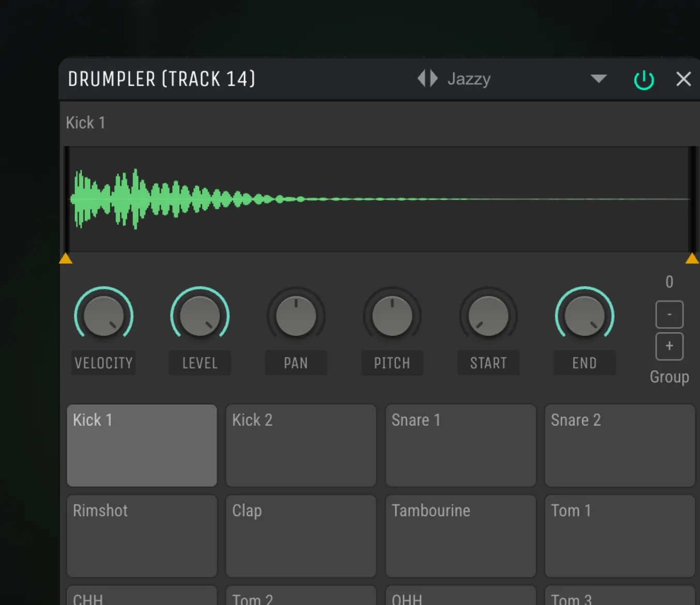Trigger the Clap pad
Image resolution: width=700 pixels, height=605 pixels.
tap(301, 536)
